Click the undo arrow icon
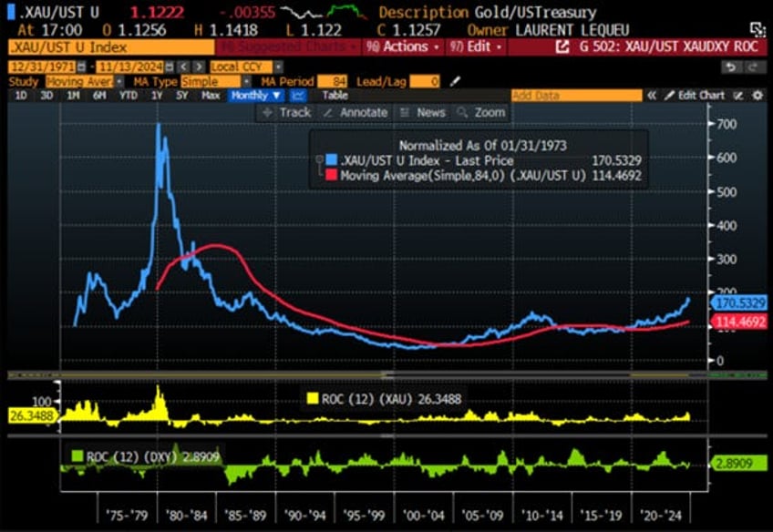The width and height of the screenshot is (773, 532). (732, 67)
